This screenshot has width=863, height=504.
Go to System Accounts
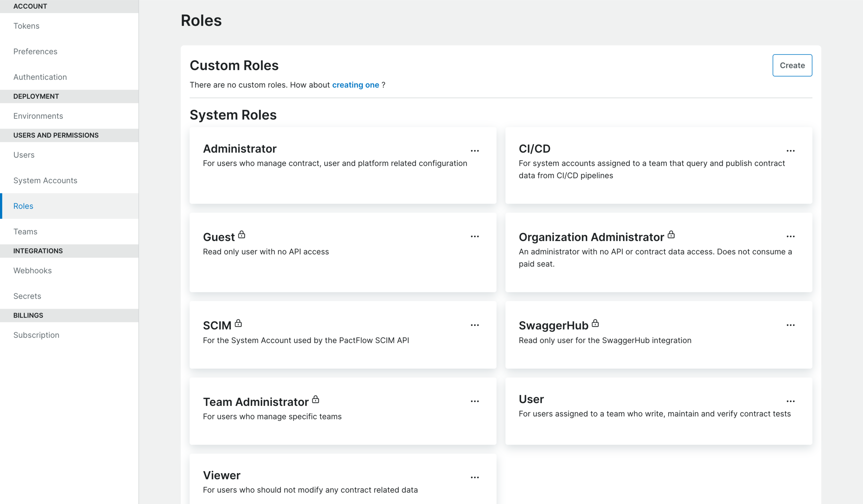pos(45,180)
